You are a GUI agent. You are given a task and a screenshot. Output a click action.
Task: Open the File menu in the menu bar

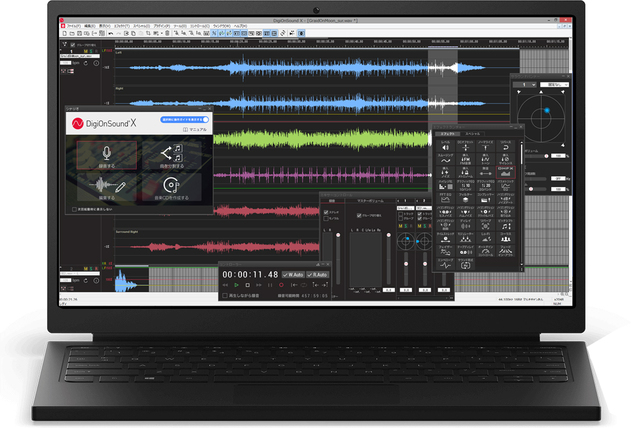click(72, 25)
